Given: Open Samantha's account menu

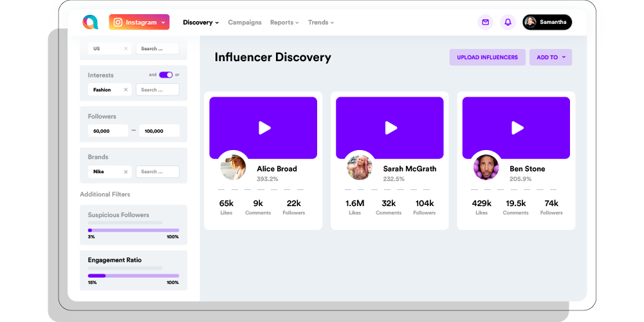Looking at the screenshot, I should [x=547, y=22].
